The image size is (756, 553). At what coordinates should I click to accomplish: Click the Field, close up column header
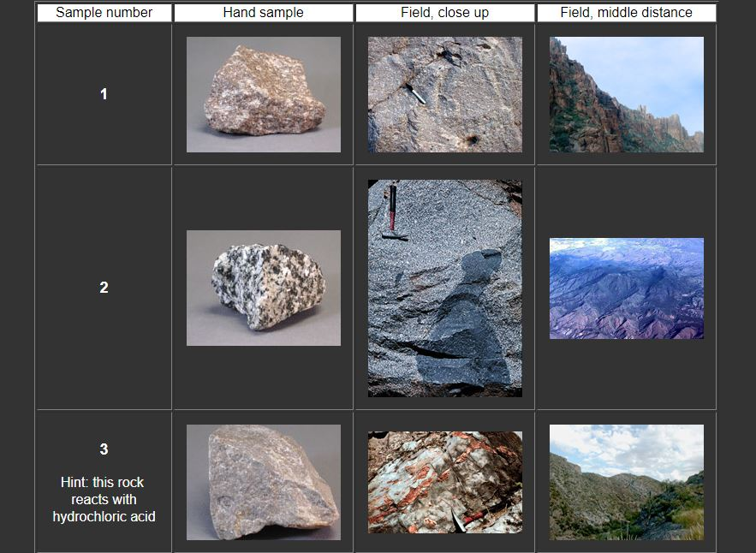coord(443,12)
